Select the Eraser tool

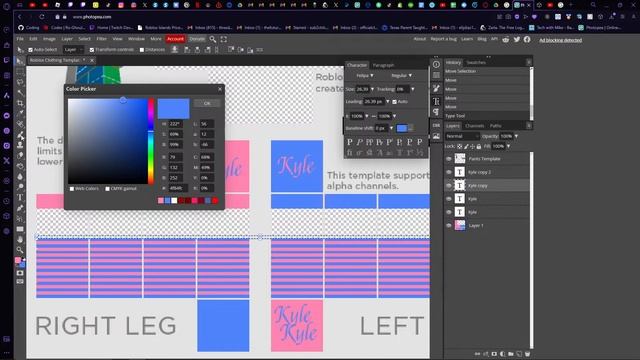pyautogui.click(x=20, y=156)
